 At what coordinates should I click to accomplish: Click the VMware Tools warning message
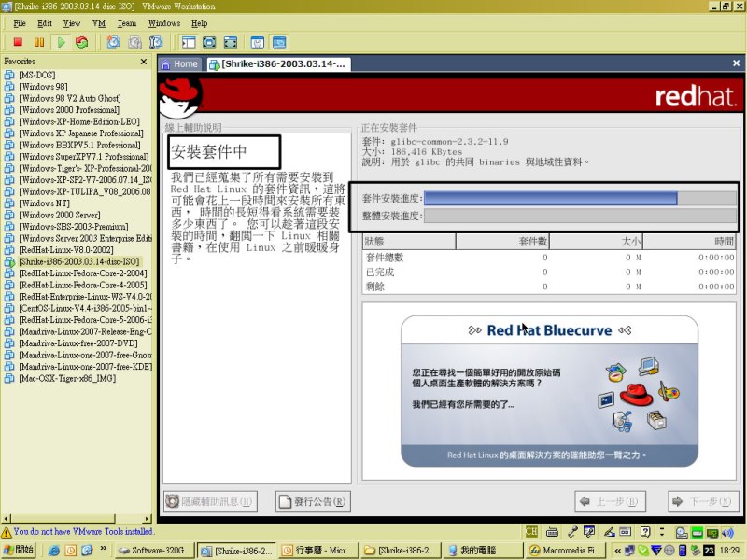pyautogui.click(x=83, y=531)
